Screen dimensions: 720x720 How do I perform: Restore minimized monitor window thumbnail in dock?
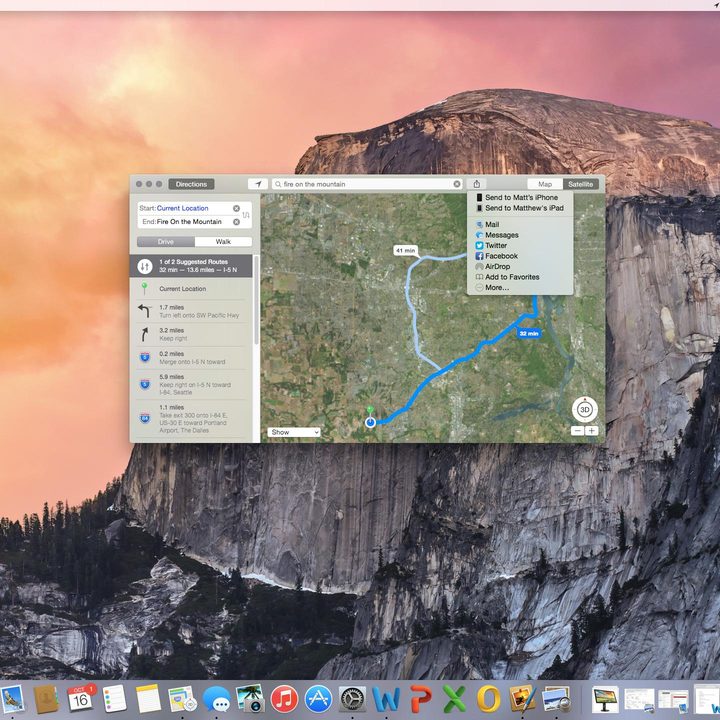pyautogui.click(x=605, y=699)
